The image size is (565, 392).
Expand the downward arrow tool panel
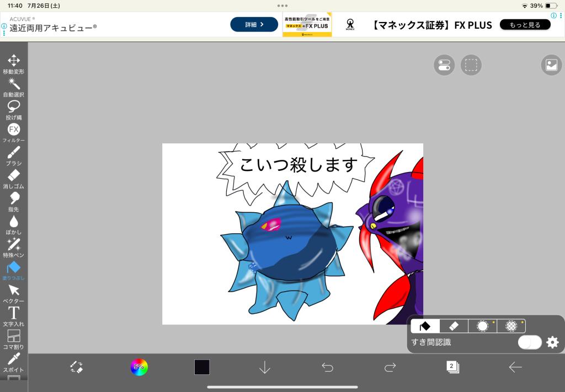(265, 367)
